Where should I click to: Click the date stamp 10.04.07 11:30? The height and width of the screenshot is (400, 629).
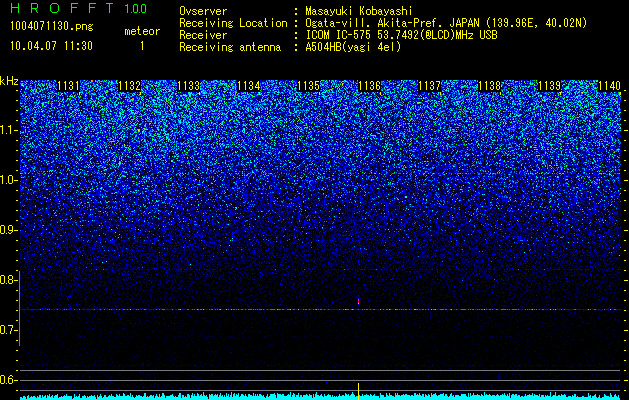pyautogui.click(x=51, y=46)
